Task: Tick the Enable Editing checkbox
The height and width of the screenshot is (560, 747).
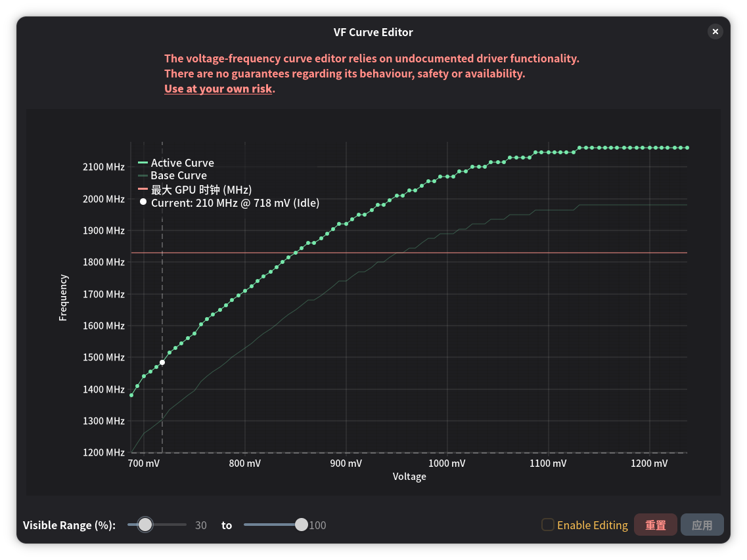Action: point(547,525)
